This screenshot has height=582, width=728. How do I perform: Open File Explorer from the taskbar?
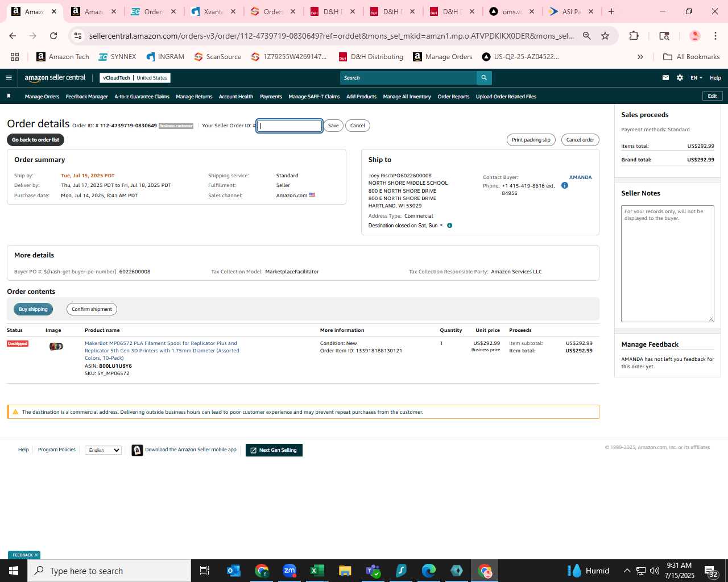click(x=345, y=571)
